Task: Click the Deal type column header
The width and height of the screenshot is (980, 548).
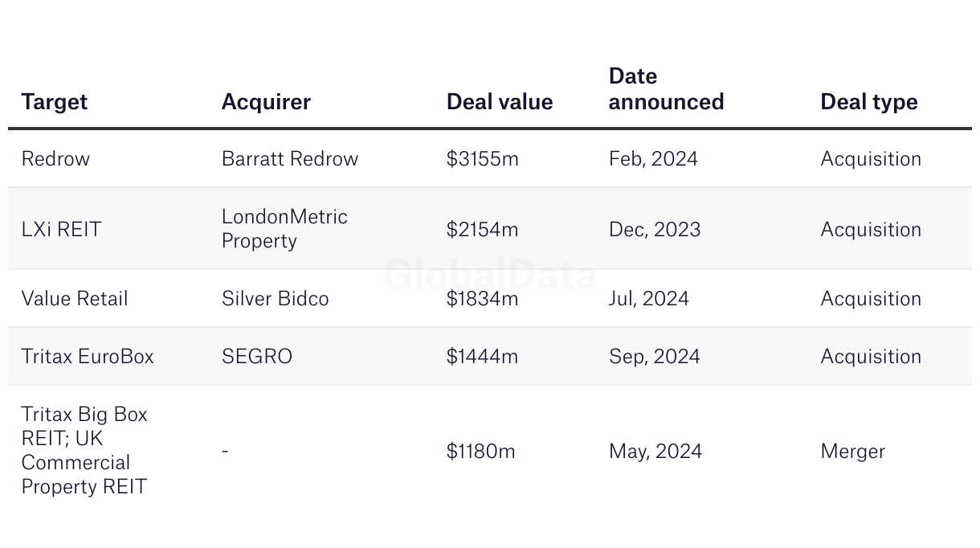Action: [x=868, y=102]
